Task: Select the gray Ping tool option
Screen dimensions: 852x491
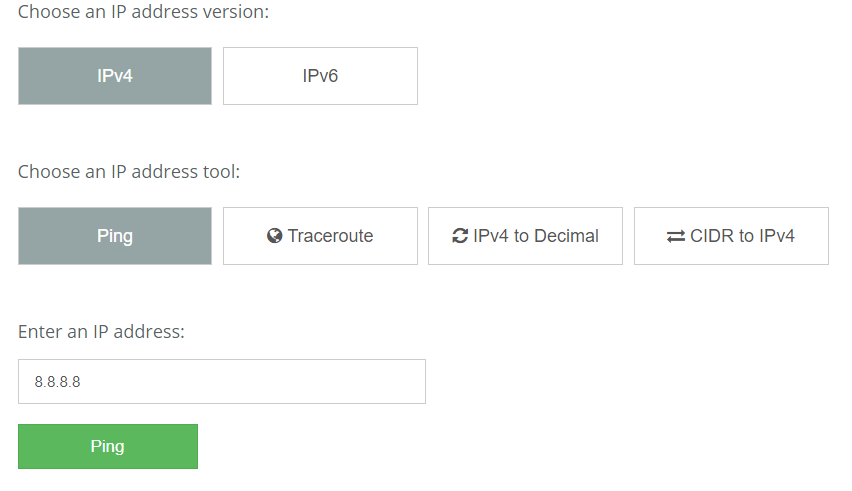Action: coord(115,236)
